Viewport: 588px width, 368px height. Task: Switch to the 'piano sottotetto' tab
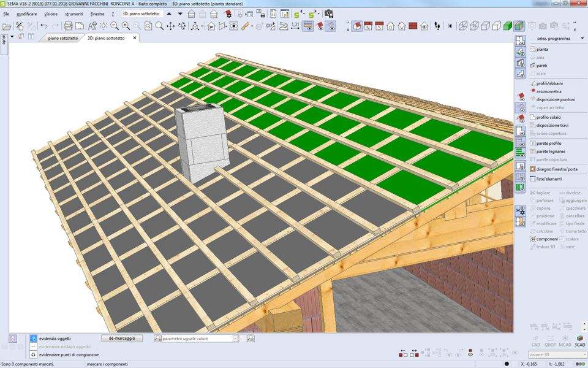[x=63, y=38]
